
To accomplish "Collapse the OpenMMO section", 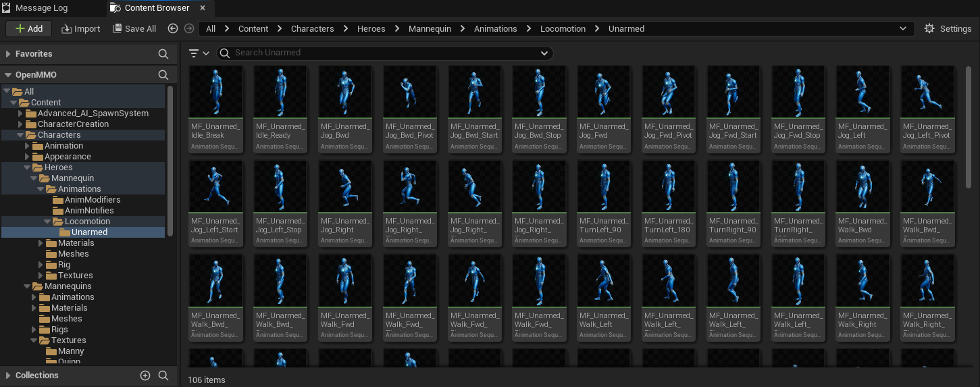I will [8, 75].
